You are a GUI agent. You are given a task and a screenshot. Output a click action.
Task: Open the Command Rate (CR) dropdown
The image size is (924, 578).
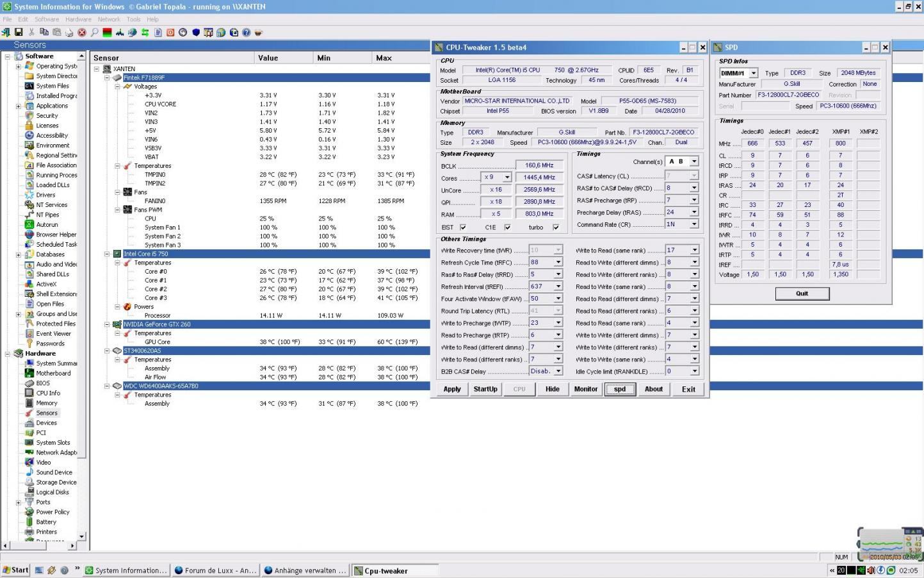click(693, 224)
